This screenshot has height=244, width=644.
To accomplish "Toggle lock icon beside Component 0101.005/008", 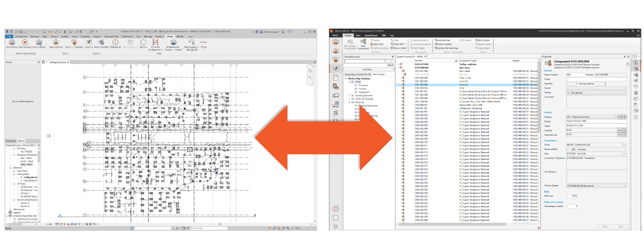I will [627, 64].
